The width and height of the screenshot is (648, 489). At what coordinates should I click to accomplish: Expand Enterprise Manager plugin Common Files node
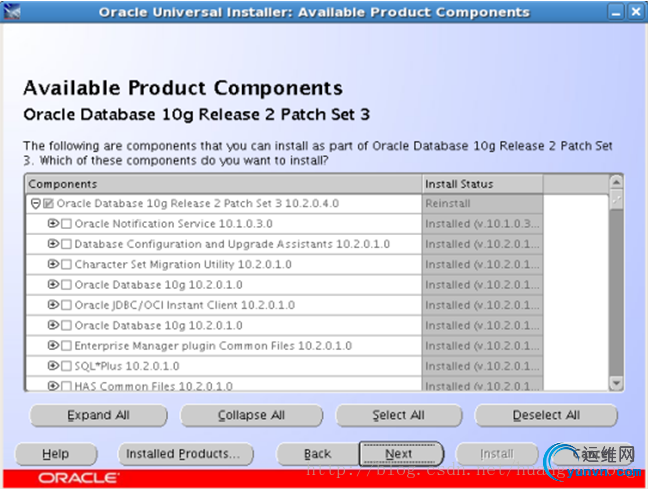(53, 345)
